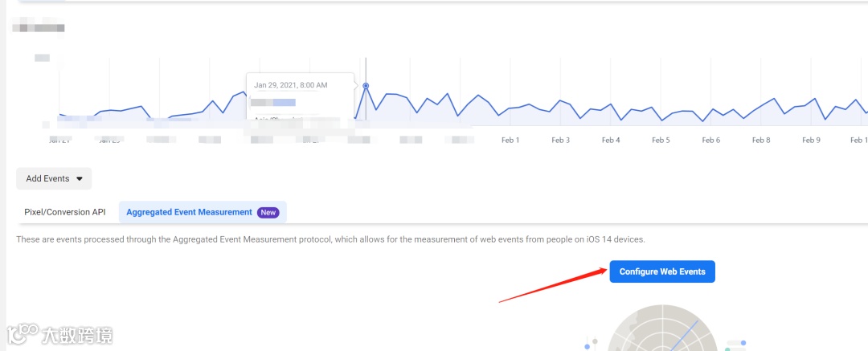Screen dimensions: 868x351
Task: Click the highlighted data point on the chart
Action: (366, 86)
